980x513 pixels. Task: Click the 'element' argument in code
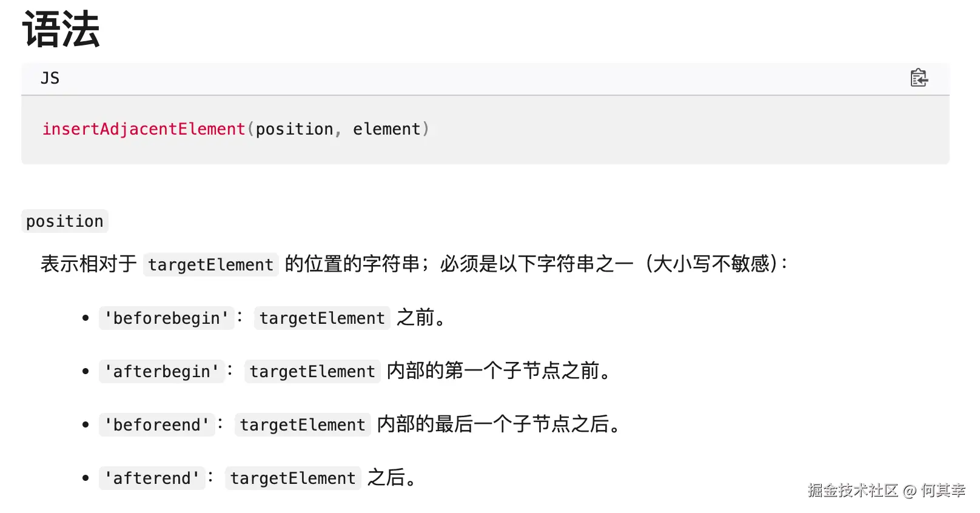(387, 129)
